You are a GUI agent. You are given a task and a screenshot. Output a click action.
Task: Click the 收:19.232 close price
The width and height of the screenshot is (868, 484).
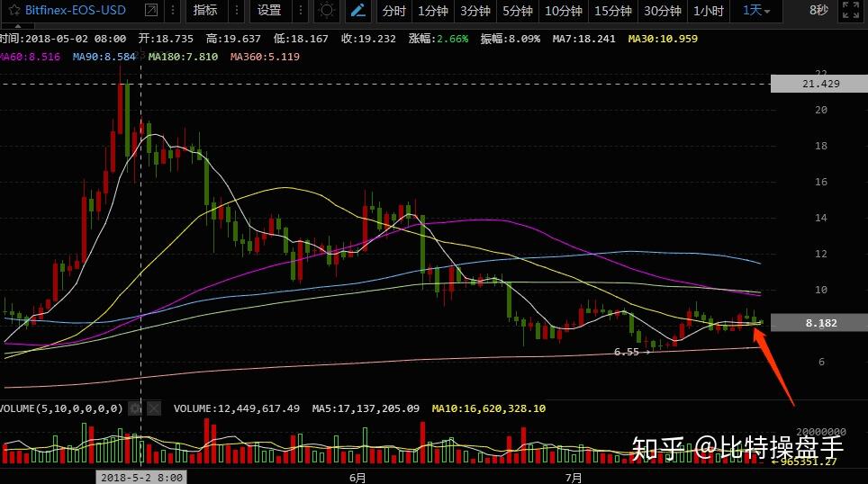tap(368, 39)
